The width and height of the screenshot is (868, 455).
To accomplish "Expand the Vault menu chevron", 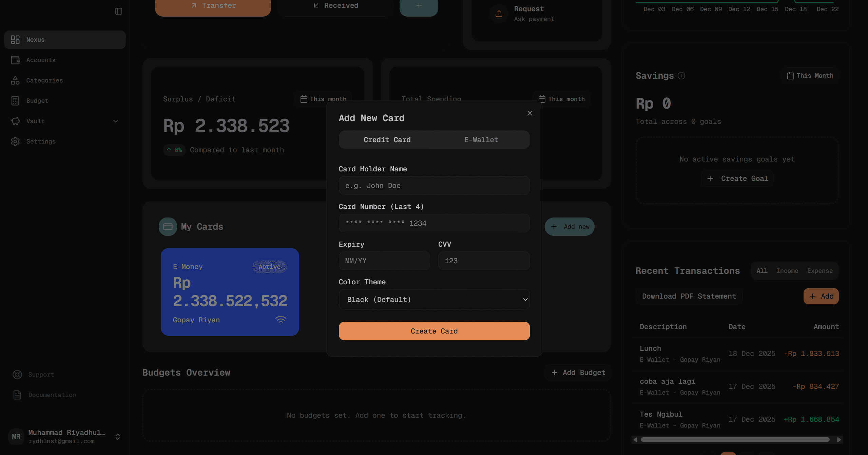I will (116, 121).
